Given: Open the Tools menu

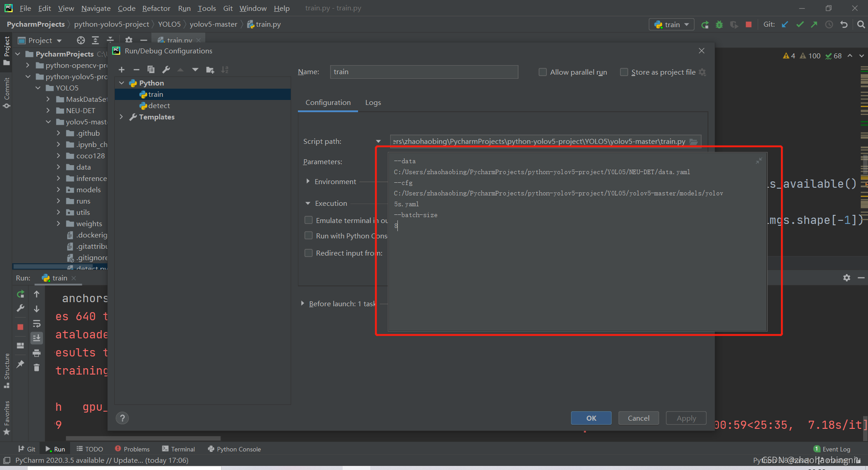Looking at the screenshot, I should 207,8.
